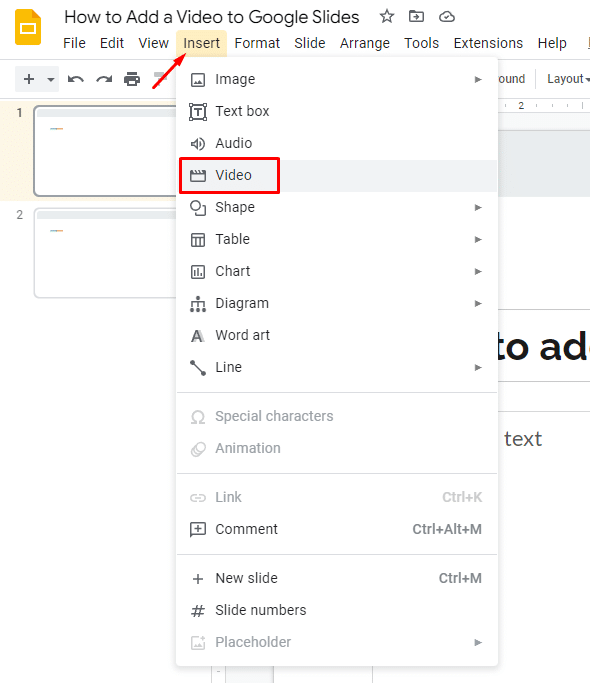This screenshot has width=590, height=683.
Task: Click the Google Slides logo icon
Action: (28, 27)
